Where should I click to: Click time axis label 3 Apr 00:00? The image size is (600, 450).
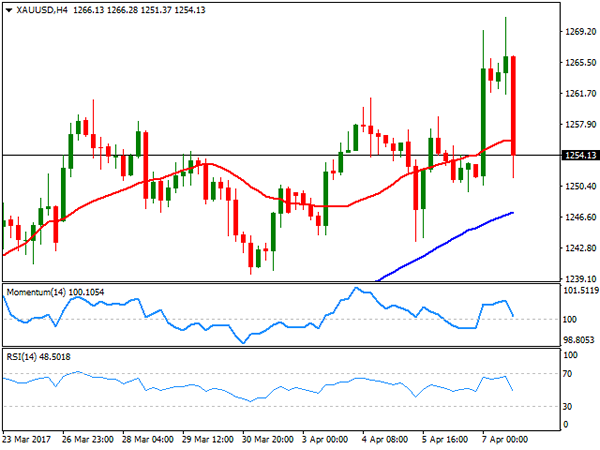pos(325,439)
